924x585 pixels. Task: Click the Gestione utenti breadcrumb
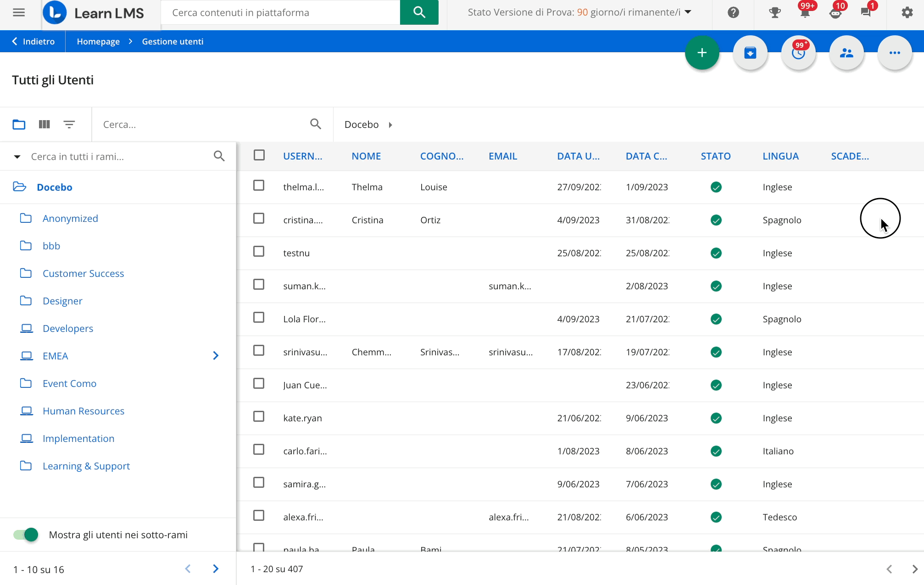click(173, 41)
